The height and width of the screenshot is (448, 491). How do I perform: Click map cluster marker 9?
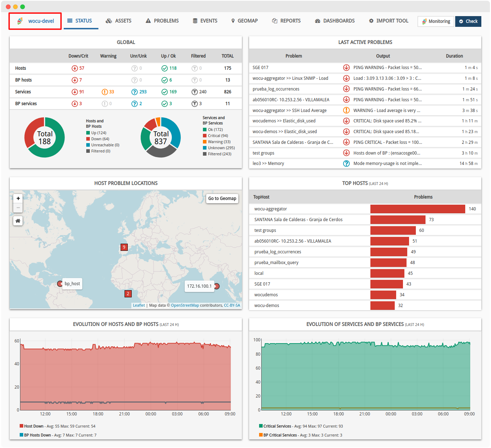[124, 247]
